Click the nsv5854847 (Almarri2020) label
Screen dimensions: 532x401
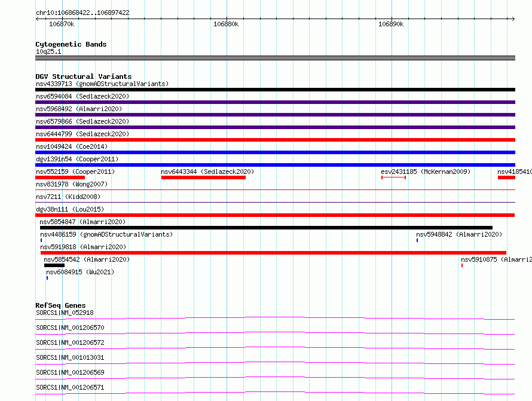(82, 222)
